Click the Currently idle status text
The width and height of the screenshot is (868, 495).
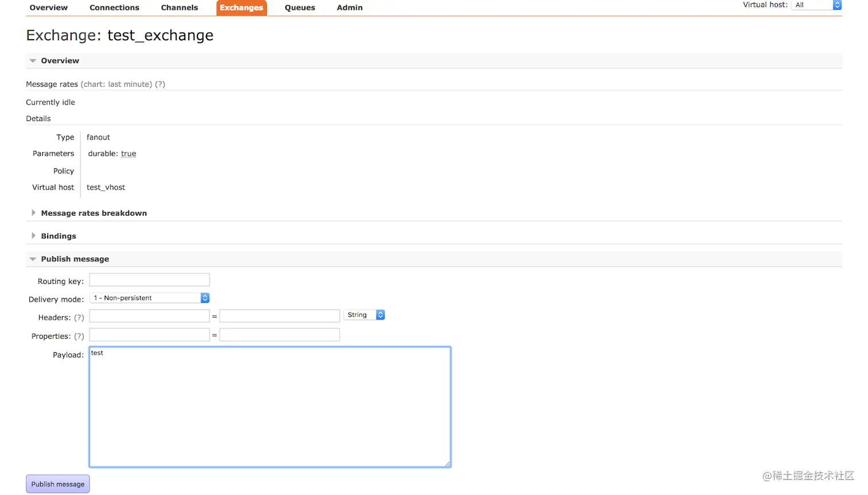pyautogui.click(x=51, y=102)
